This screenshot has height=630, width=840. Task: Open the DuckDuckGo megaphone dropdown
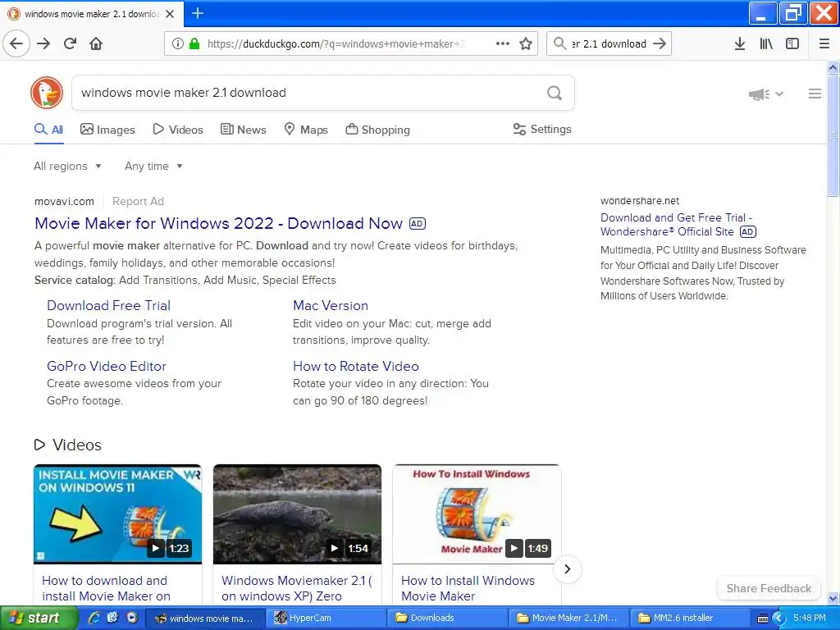[766, 94]
